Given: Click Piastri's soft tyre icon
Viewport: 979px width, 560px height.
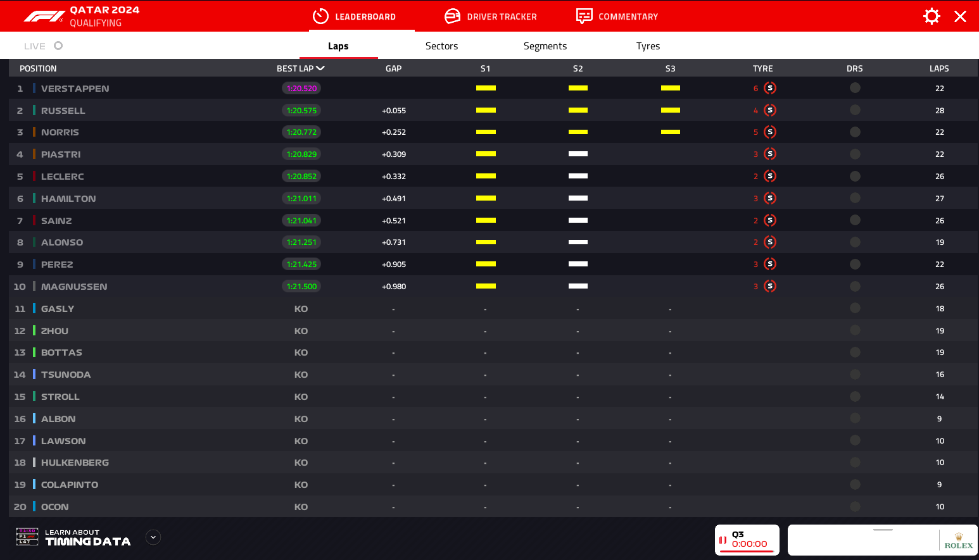Looking at the screenshot, I should tap(770, 154).
